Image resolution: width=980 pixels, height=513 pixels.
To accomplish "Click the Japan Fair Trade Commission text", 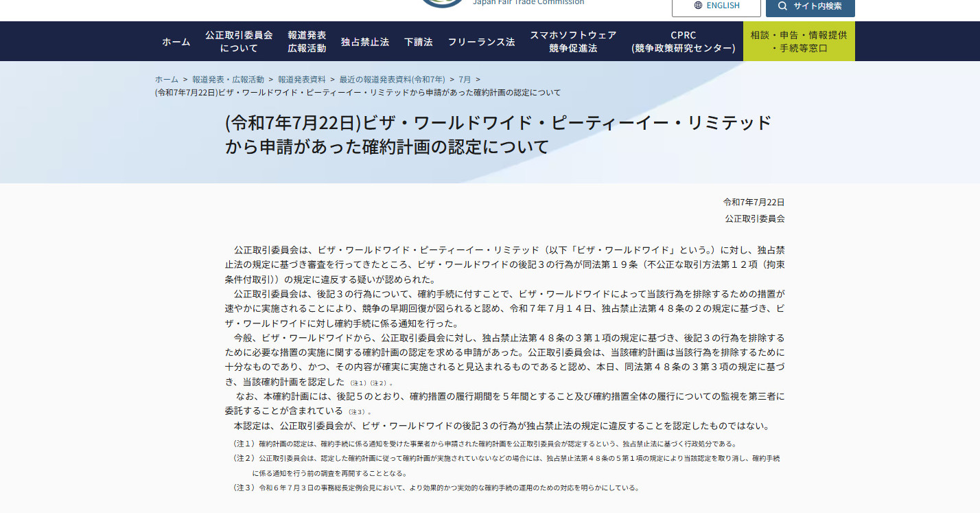I will point(528,3).
